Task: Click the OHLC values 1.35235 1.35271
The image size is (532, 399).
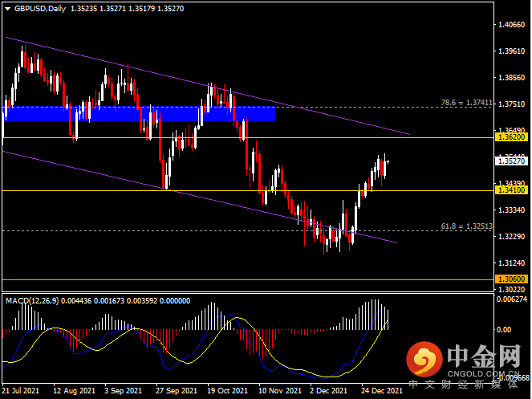Action: 98,9
